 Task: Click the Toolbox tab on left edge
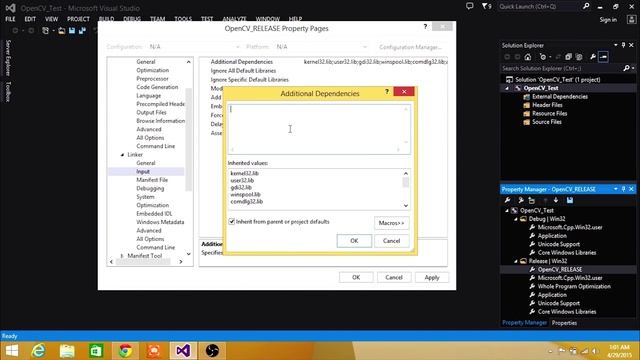8,91
